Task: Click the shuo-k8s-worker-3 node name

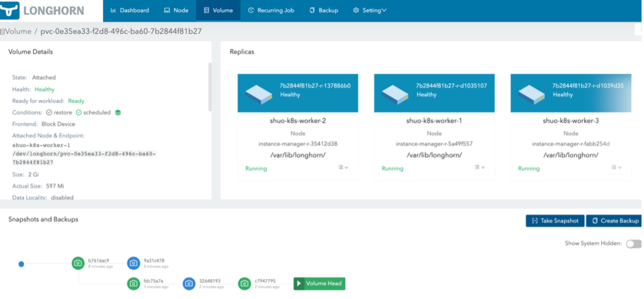Action: [x=571, y=121]
